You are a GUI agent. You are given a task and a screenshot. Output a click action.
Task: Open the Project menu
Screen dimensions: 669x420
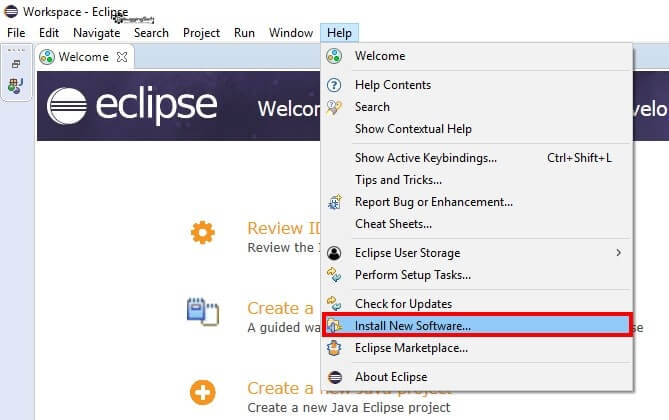tap(201, 33)
